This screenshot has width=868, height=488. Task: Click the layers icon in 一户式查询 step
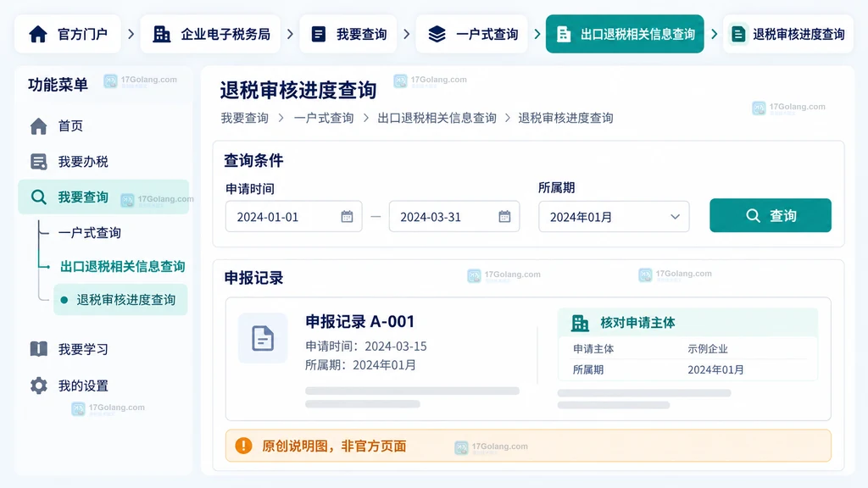point(437,34)
